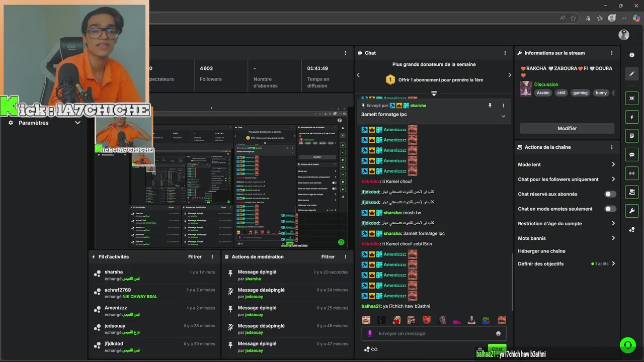Select the chill tag
This screenshot has height=362, width=644.
click(x=561, y=93)
